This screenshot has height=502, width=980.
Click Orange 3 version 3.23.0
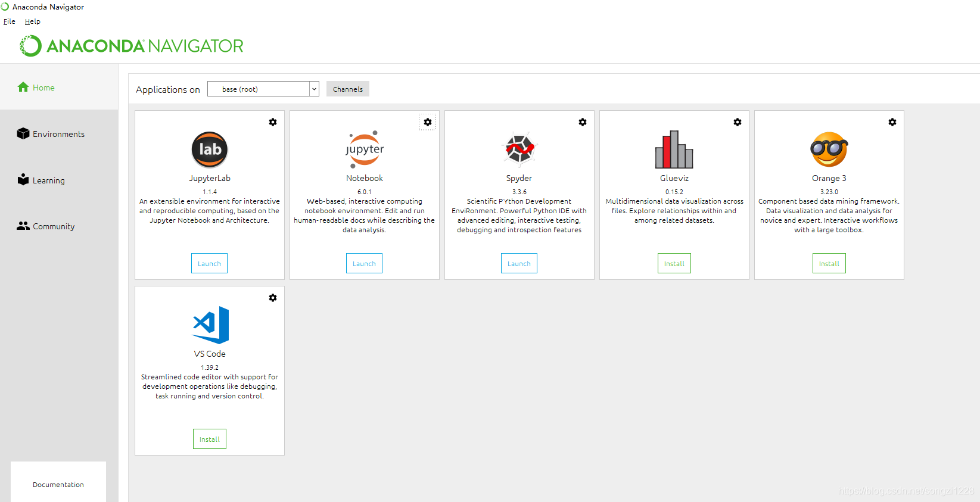(x=829, y=192)
